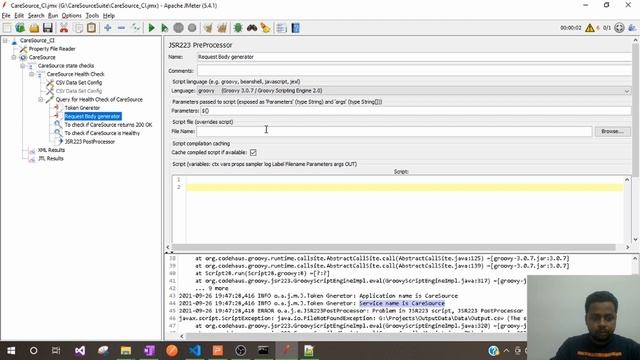The width and height of the screenshot is (640, 360).
Task: Click the script editor scroll-up arrow
Action: [627, 180]
